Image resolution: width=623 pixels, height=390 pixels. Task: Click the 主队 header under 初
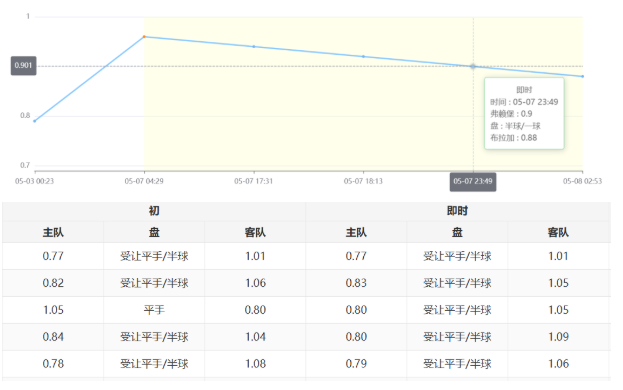tap(53, 232)
